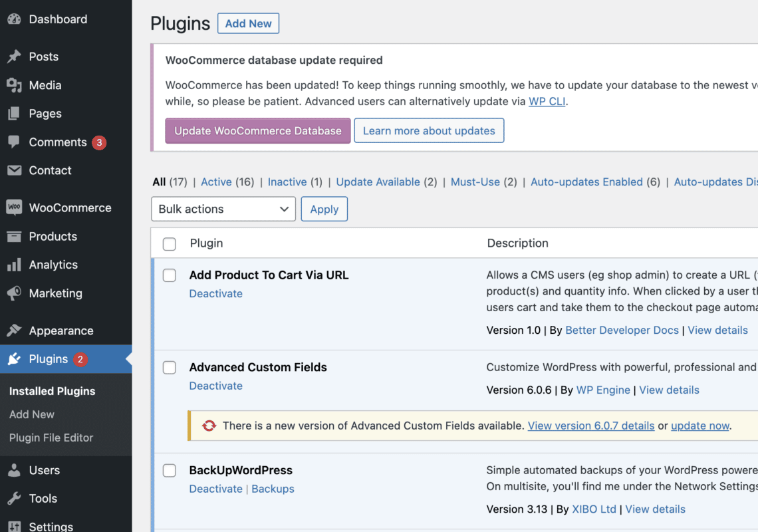Open the Bulk actions dropdown
This screenshot has width=758, height=532.
pos(223,209)
